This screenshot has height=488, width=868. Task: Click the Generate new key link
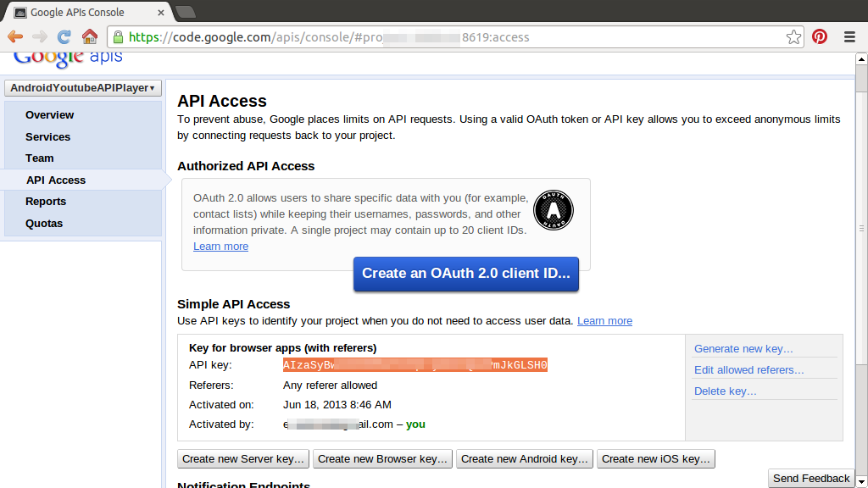point(743,348)
